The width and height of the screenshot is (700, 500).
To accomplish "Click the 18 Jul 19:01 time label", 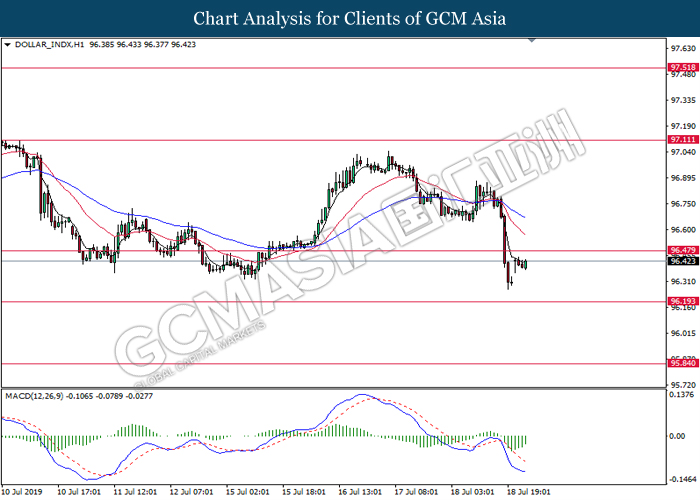I will pos(529,492).
